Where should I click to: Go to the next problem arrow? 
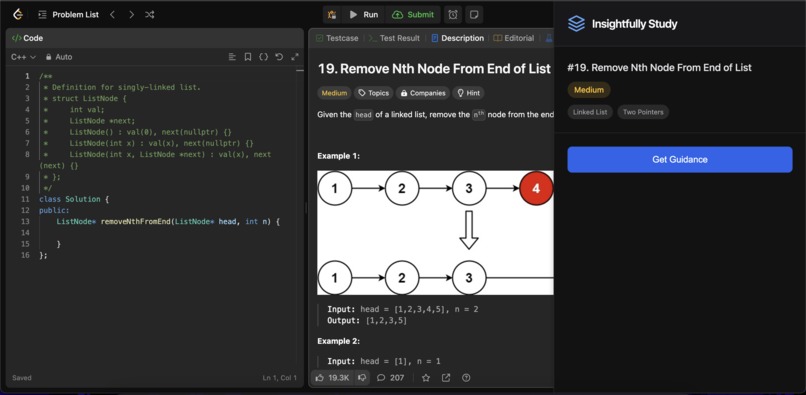pos(131,14)
